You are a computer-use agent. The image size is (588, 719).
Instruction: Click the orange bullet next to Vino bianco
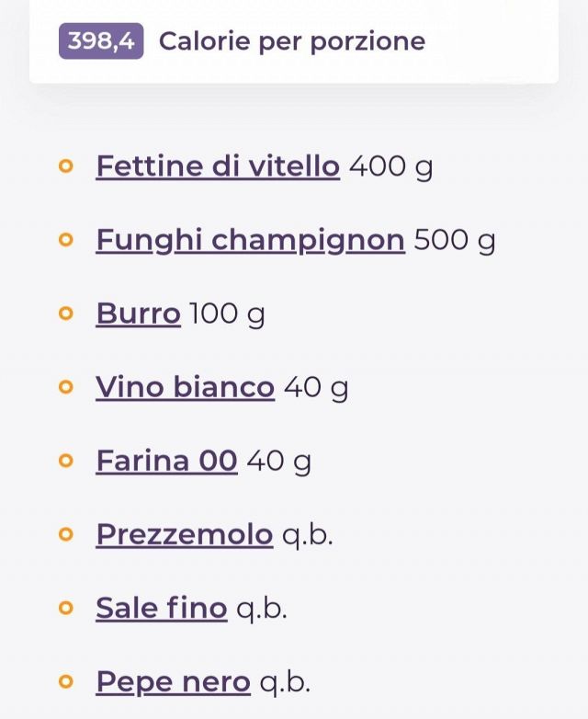coord(66,387)
